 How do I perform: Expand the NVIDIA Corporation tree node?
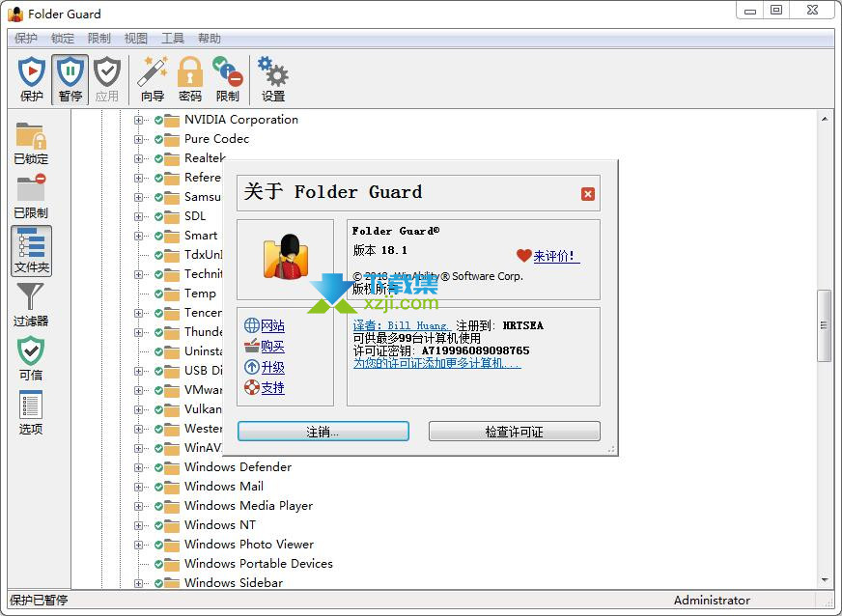click(138, 121)
